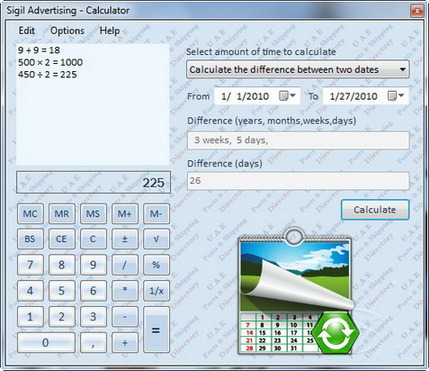The height and width of the screenshot is (371, 429).
Task: Click the percent key
Action: (x=156, y=265)
